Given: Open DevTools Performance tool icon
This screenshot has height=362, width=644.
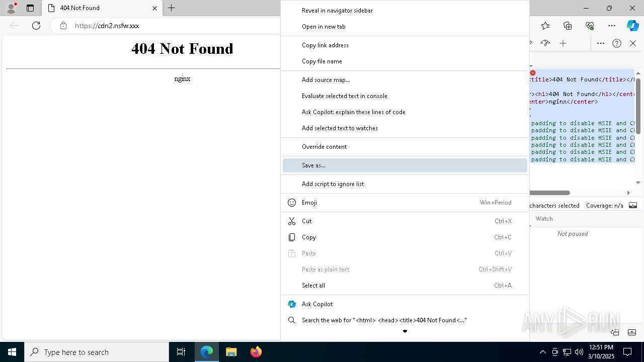Looking at the screenshot, I should (546, 43).
